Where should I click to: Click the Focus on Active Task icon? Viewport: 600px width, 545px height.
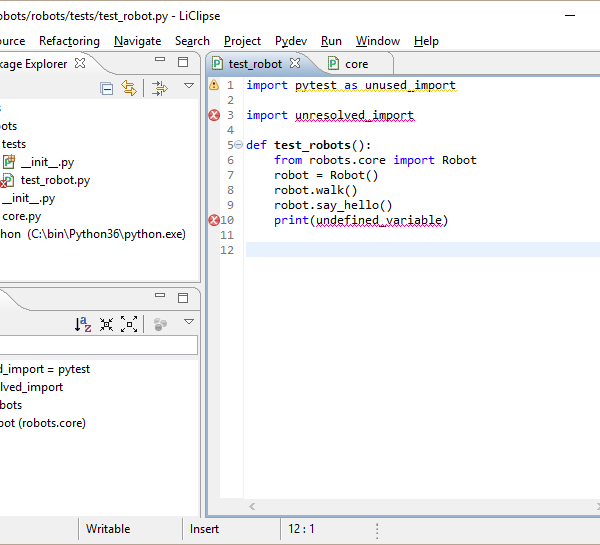[160, 88]
